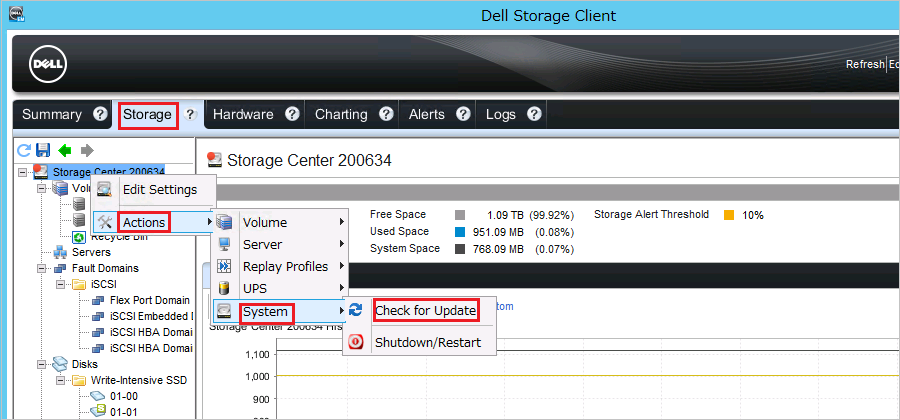Click the help icon beside Hardware tab
The height and width of the screenshot is (420, 900).
pos(293,114)
